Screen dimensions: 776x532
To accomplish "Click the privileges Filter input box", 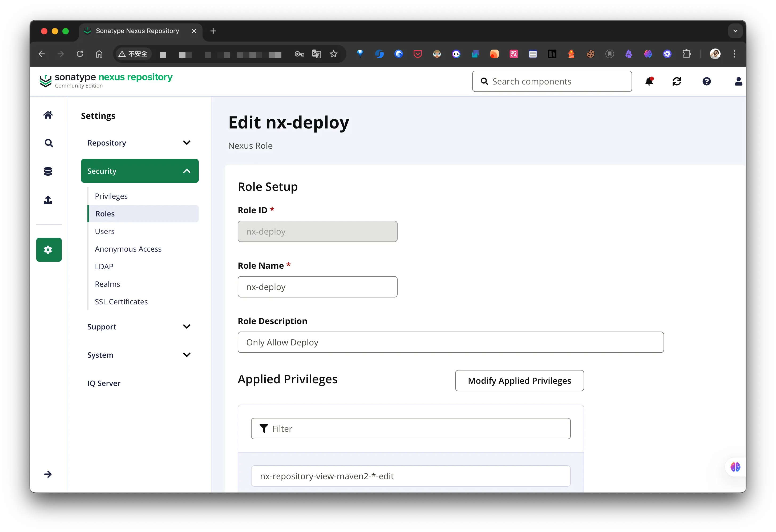I will [411, 429].
